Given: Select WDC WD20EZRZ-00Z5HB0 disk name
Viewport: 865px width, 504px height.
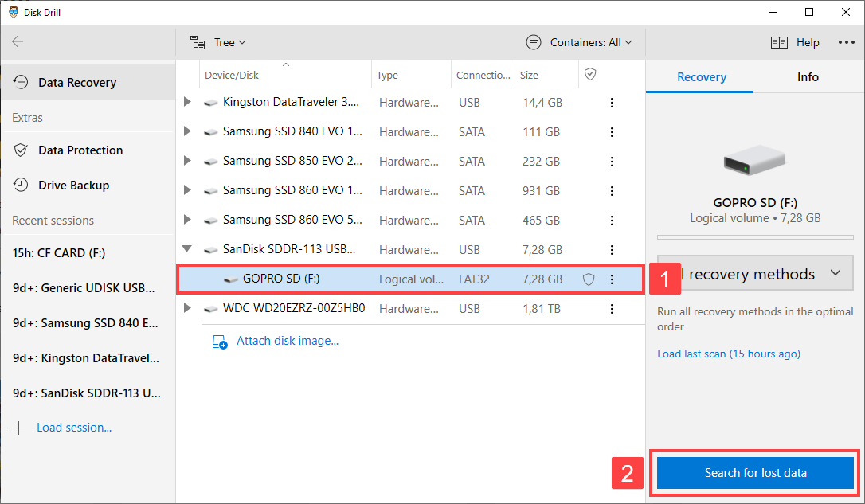Looking at the screenshot, I should (x=294, y=308).
